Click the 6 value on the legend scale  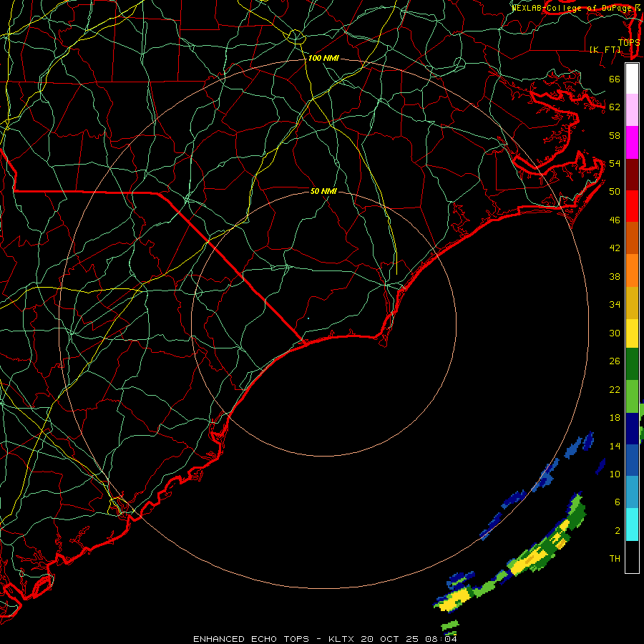click(618, 502)
